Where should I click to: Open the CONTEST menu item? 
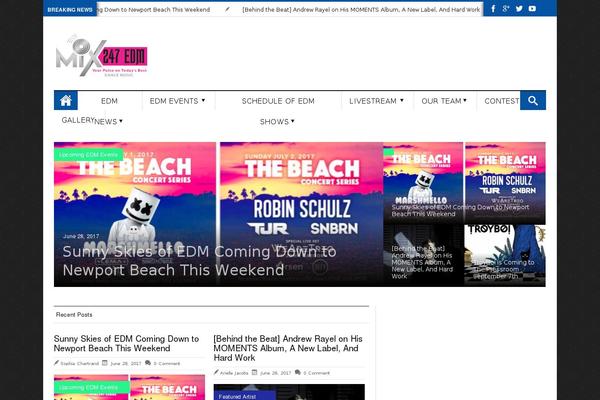tap(502, 101)
